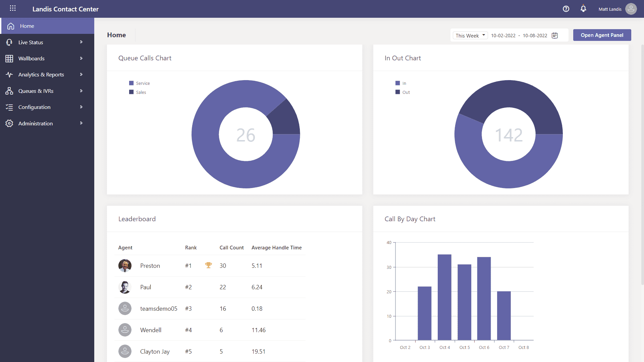Viewport: 644px width, 362px height.
Task: Toggle the Sales legend entry
Action: (x=138, y=92)
